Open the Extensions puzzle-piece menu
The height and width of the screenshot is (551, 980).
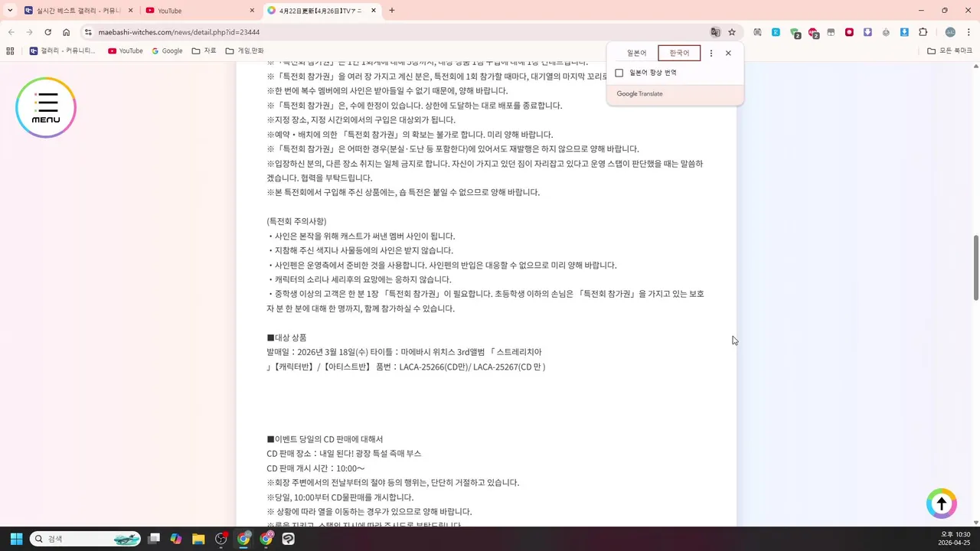coord(923,32)
